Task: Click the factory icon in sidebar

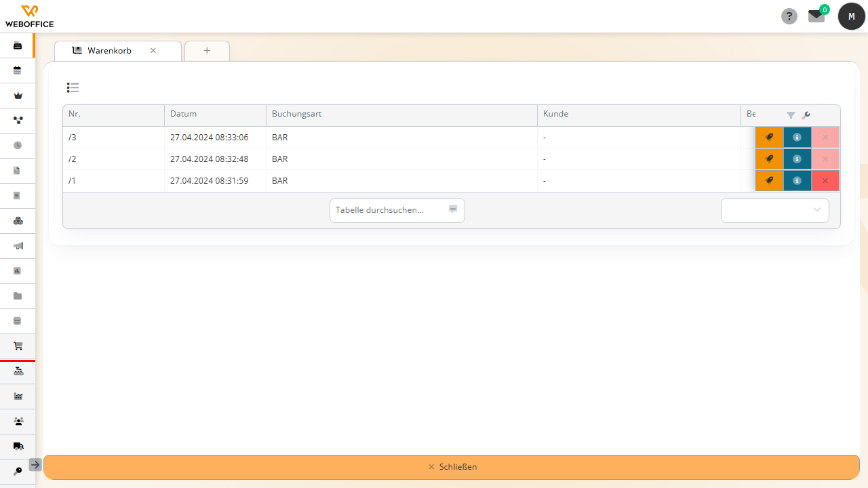Action: (x=18, y=396)
